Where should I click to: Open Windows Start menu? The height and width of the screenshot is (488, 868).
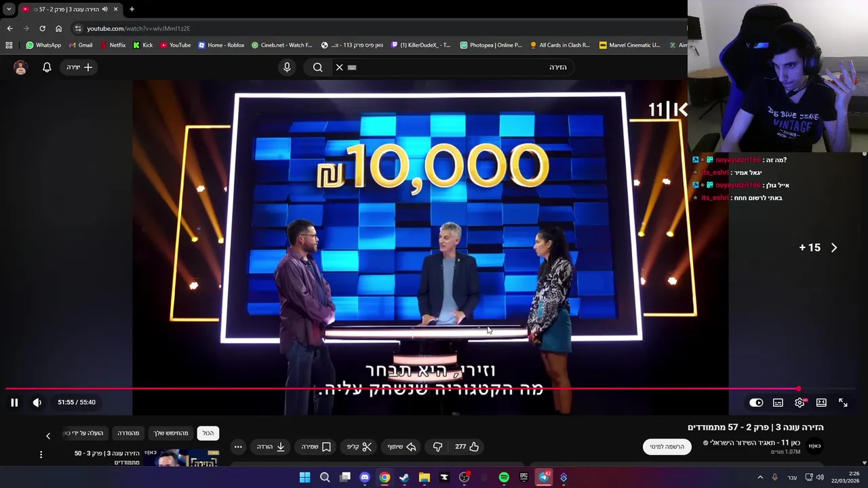304,477
